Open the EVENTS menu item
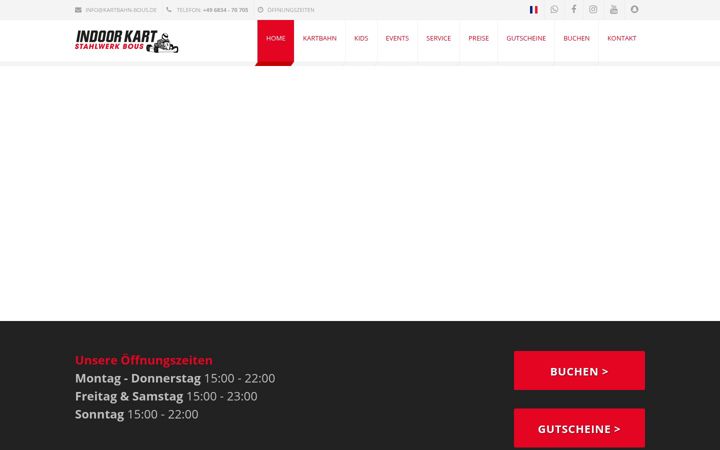This screenshot has width=720, height=450. [x=397, y=39]
